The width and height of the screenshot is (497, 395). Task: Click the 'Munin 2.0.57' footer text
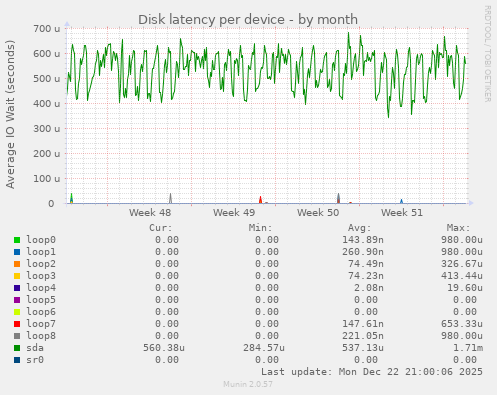pos(248,384)
